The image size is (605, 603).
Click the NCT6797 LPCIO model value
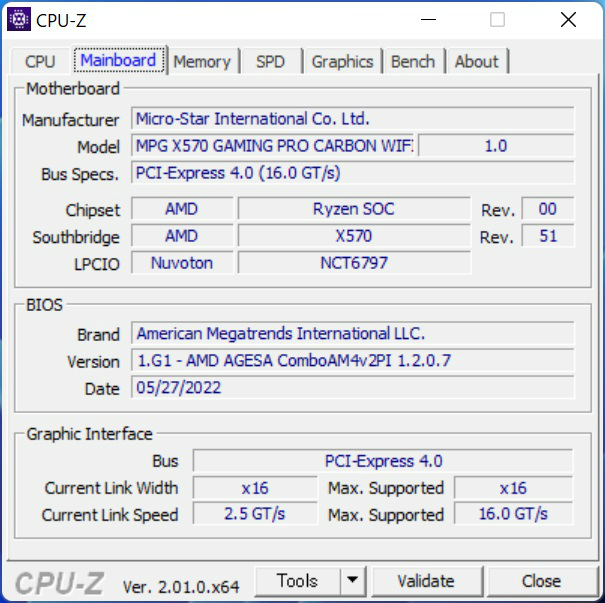click(x=354, y=263)
